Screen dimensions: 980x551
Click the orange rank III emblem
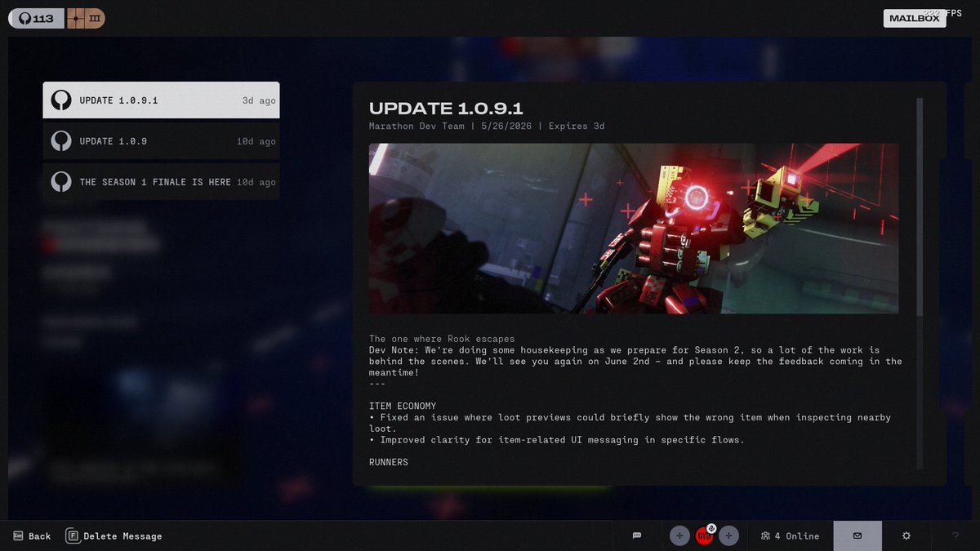tap(86, 18)
